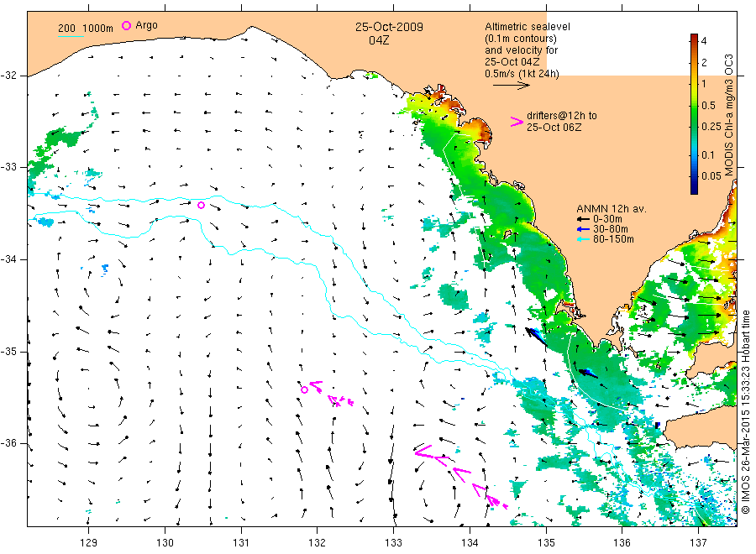Click the 'drifters@12h to' label

pyautogui.click(x=562, y=116)
